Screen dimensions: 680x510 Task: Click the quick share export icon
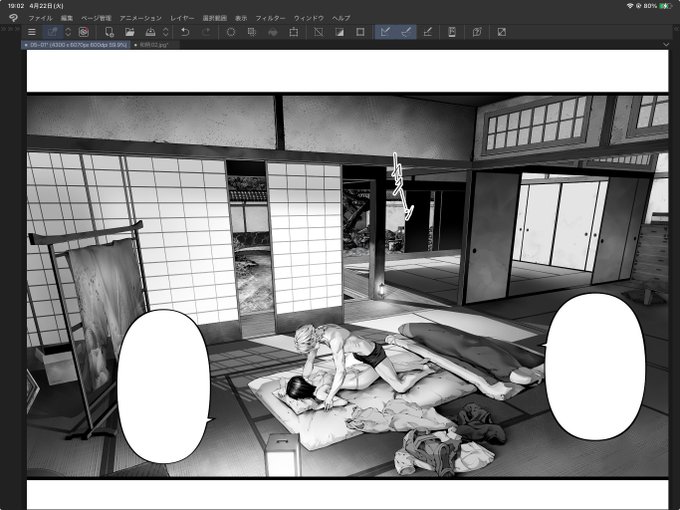tap(52, 32)
